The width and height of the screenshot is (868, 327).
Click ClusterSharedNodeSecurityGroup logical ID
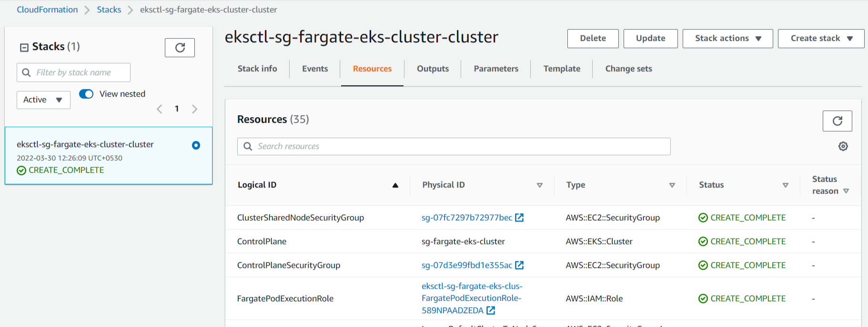(301, 218)
